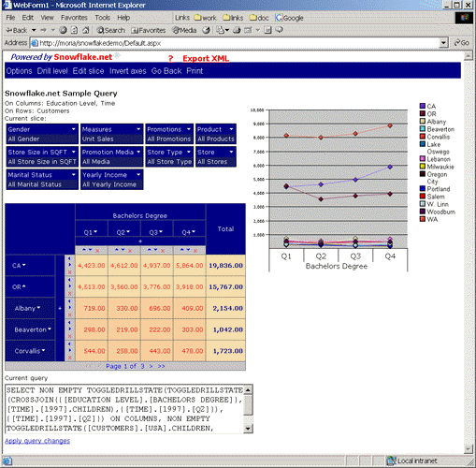Open the Promotions slice dropdown
This screenshot has height=468, width=476.
(189, 129)
